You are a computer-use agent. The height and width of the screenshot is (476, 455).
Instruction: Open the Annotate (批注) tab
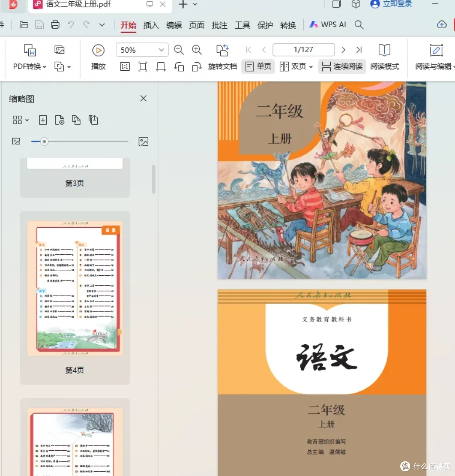[219, 25]
